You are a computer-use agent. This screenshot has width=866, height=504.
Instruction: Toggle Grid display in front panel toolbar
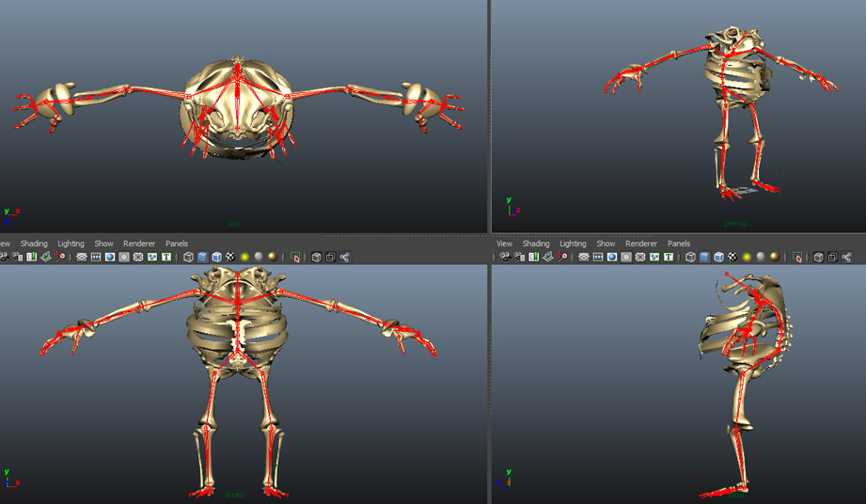coord(82,257)
